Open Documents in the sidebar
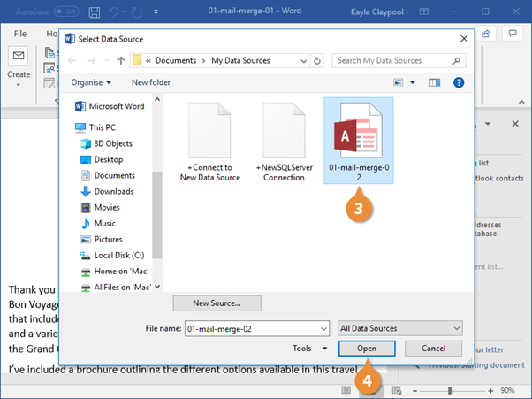Screen dimensions: 532x399 pyautogui.click(x=108, y=175)
